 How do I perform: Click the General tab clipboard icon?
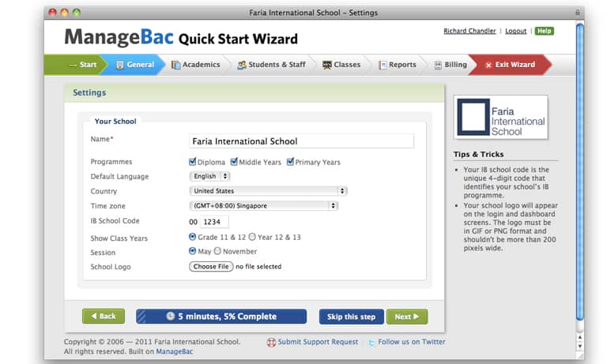pos(120,65)
